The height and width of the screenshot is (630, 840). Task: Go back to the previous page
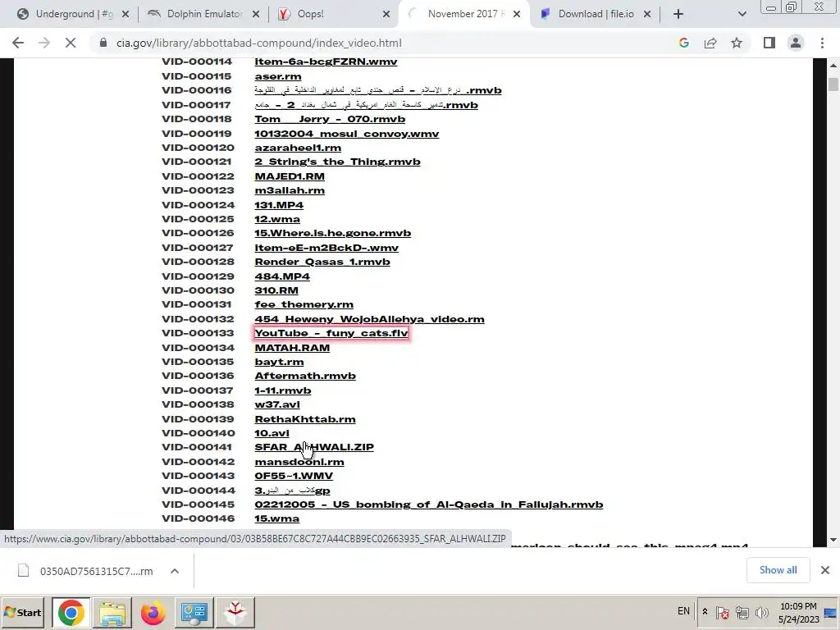point(18,43)
